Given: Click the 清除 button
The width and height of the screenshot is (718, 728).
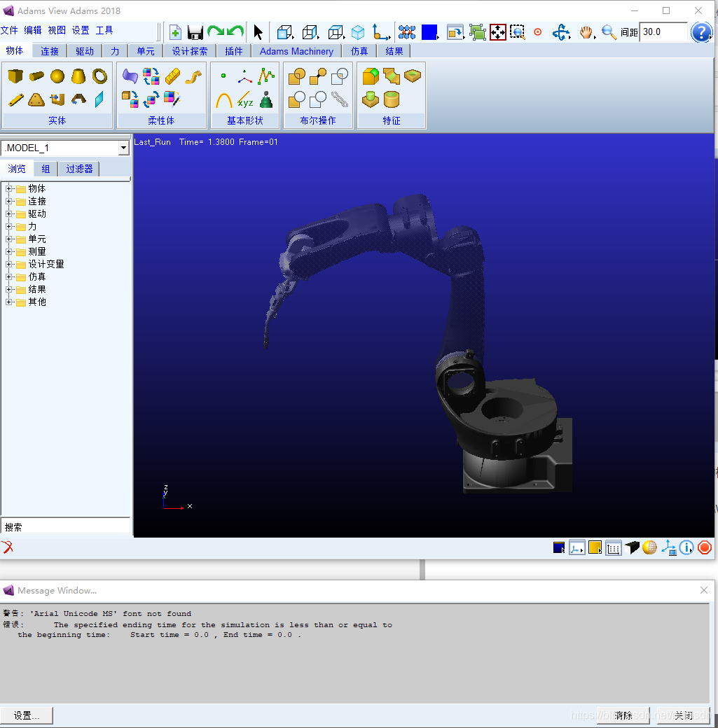Looking at the screenshot, I should click(x=622, y=715).
